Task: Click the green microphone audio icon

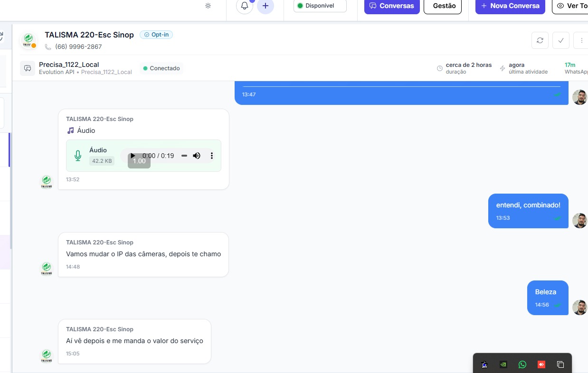Action: point(78,156)
